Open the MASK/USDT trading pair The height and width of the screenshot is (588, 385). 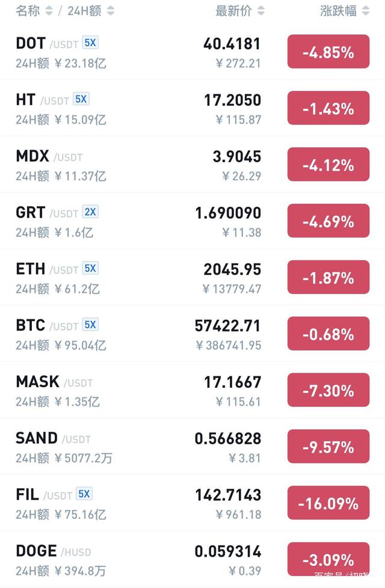192,390
